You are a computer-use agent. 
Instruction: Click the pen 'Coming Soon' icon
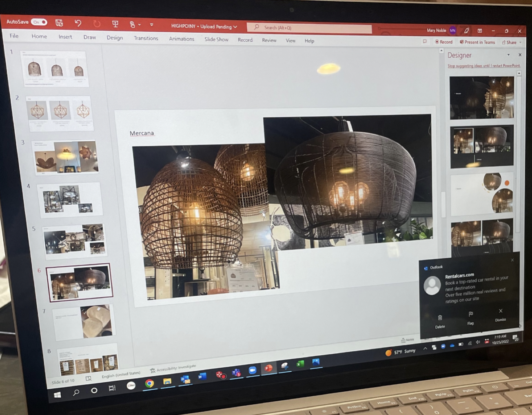pos(466,31)
